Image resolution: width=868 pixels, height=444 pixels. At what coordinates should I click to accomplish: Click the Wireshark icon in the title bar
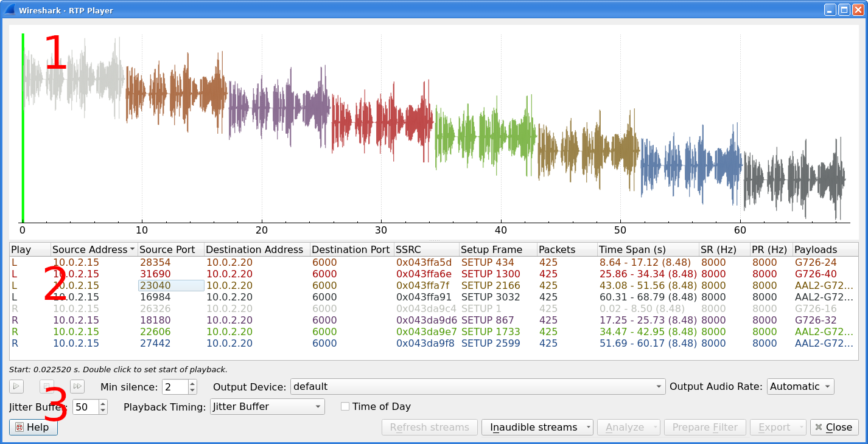point(9,9)
